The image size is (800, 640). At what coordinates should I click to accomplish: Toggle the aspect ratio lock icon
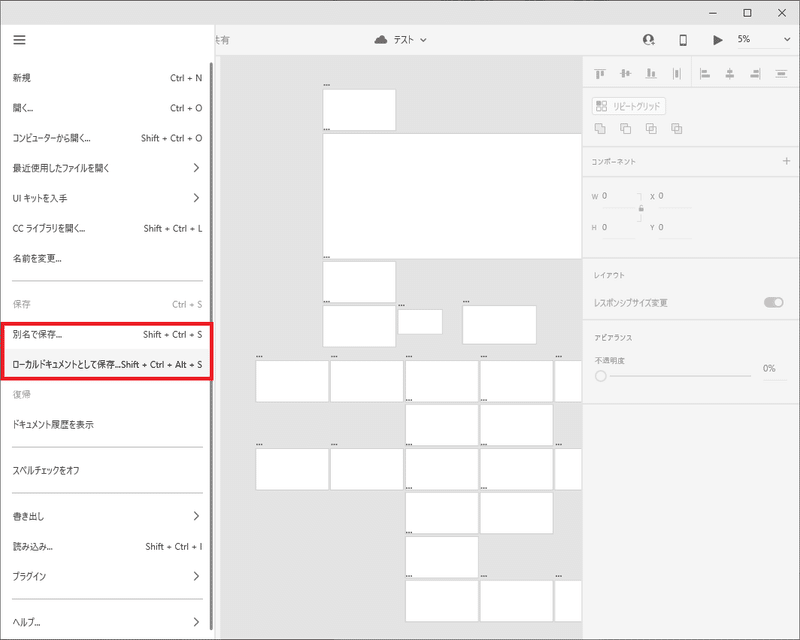point(641,208)
